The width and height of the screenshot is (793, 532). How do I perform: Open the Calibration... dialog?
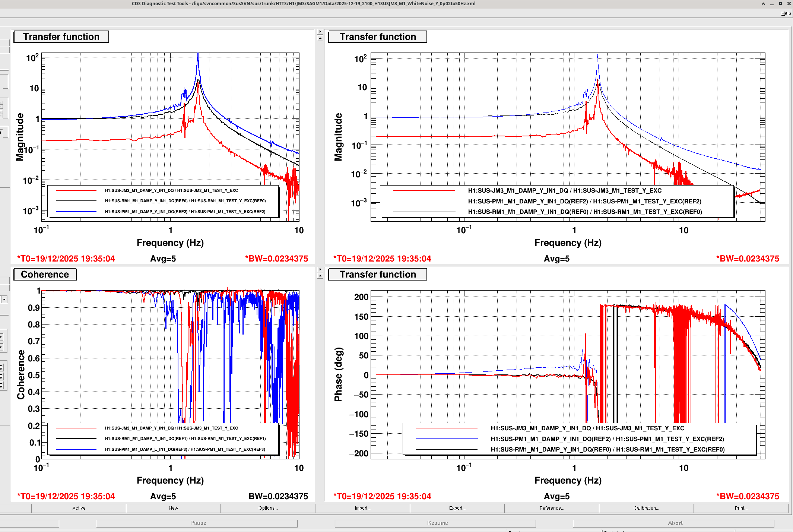point(646,508)
